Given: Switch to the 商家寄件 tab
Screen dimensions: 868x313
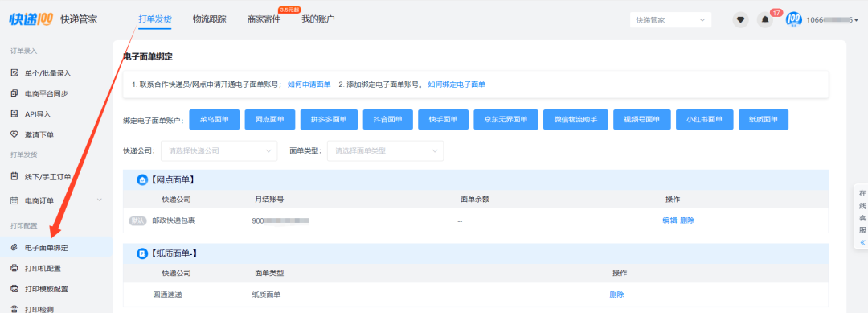Looking at the screenshot, I should (264, 19).
